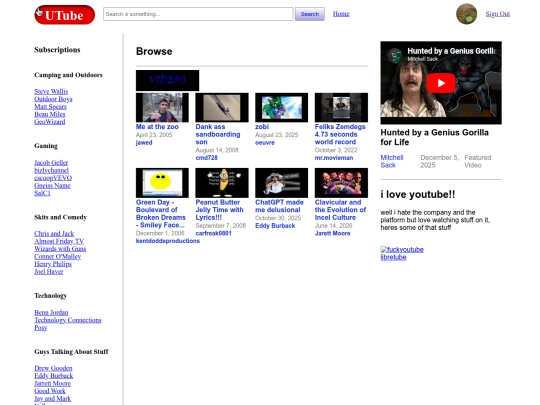The image size is (540, 405).
Task: Click the fuckyoutube image link
Action: (x=402, y=249)
